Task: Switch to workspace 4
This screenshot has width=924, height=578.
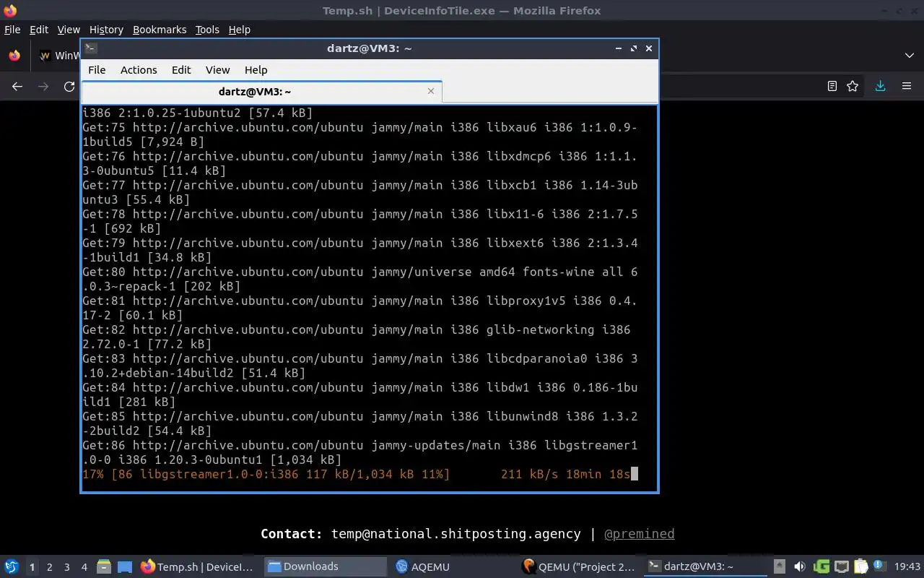Action: tap(84, 566)
